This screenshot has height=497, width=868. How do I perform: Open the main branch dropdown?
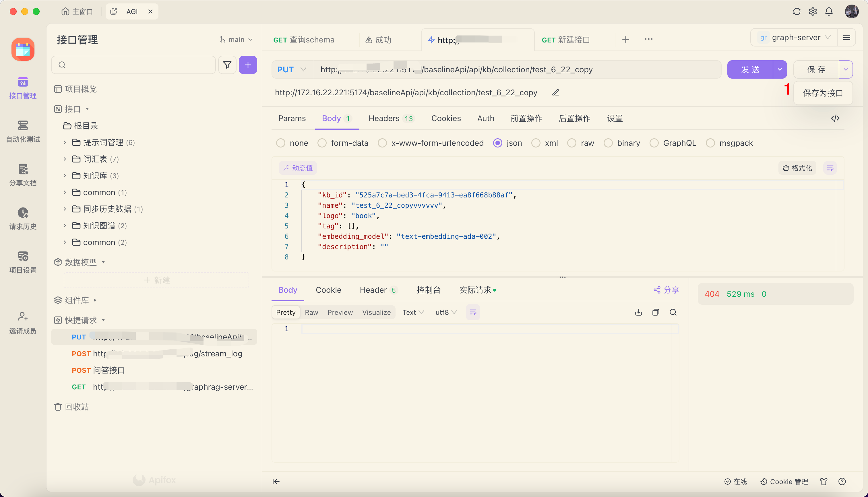[x=236, y=40]
